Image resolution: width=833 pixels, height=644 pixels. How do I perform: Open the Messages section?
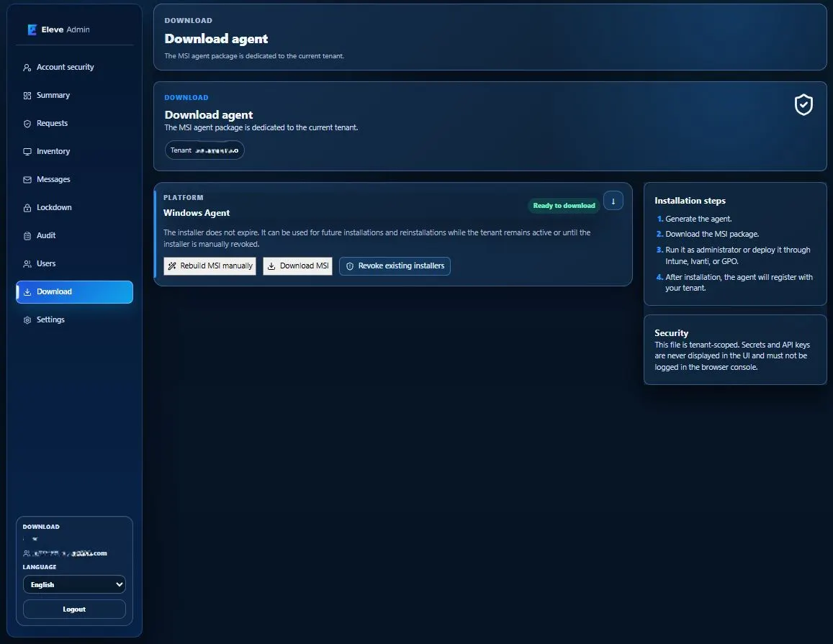[74, 180]
